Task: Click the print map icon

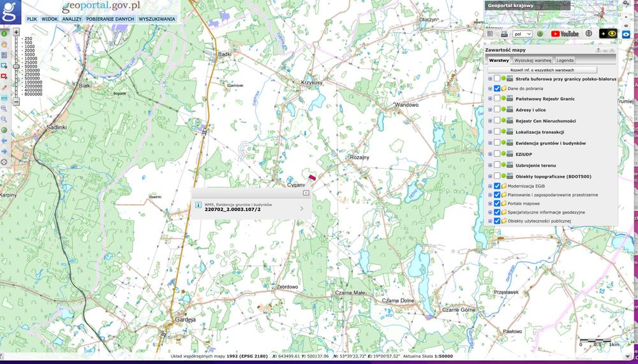Action: coord(504,34)
